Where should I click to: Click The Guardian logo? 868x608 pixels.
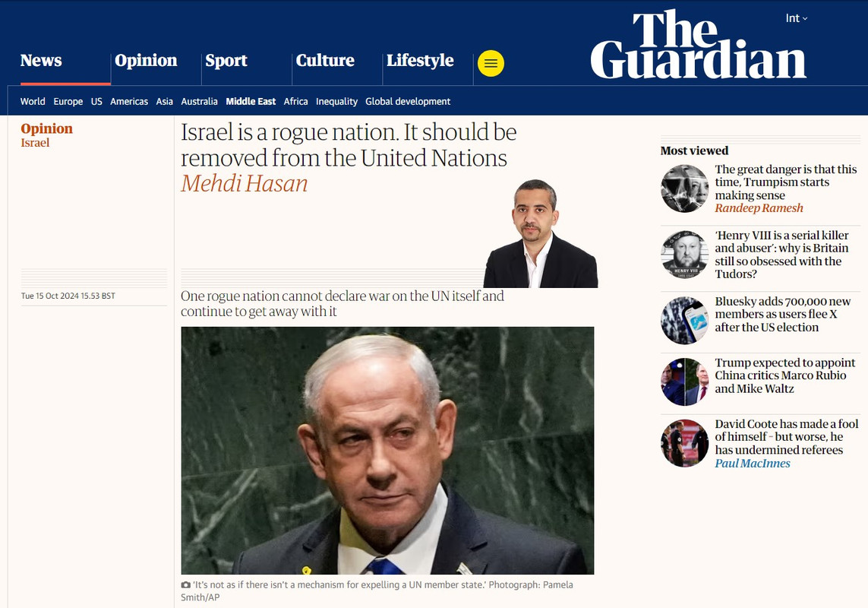(698, 45)
